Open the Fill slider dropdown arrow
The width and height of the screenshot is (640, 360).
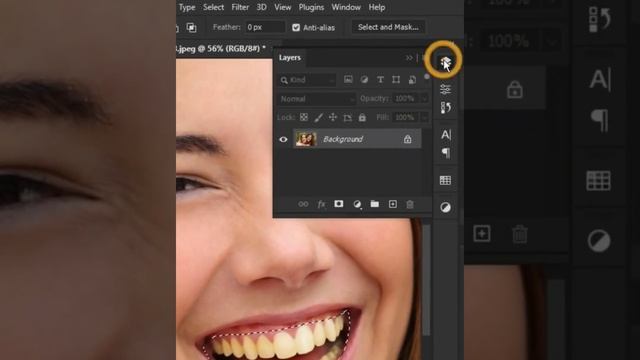point(424,118)
